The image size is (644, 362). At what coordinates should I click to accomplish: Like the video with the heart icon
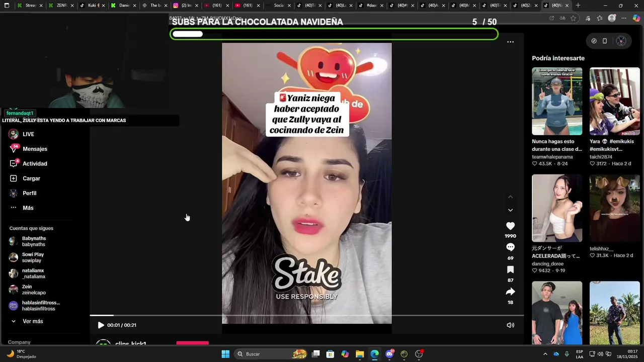[510, 226]
